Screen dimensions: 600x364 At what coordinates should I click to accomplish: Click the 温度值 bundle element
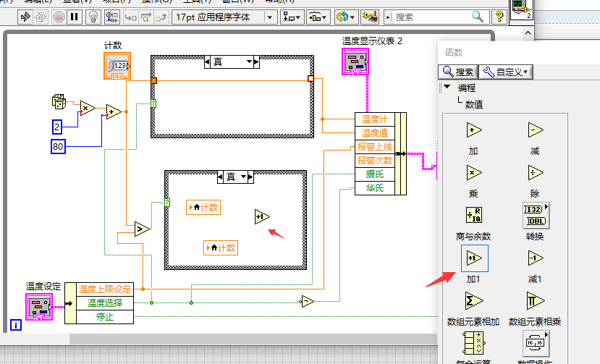pos(375,133)
